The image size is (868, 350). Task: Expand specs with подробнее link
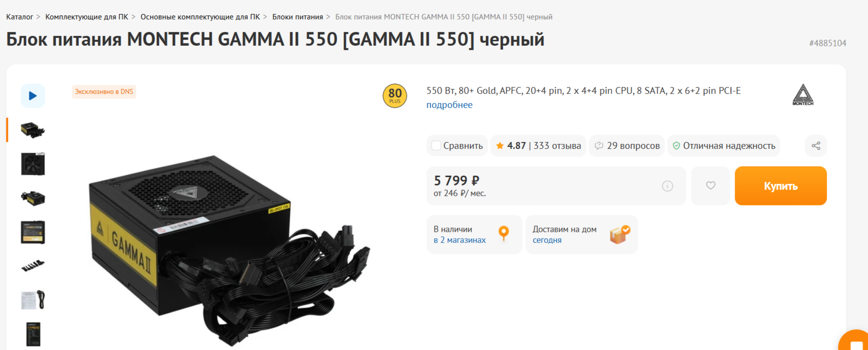449,105
